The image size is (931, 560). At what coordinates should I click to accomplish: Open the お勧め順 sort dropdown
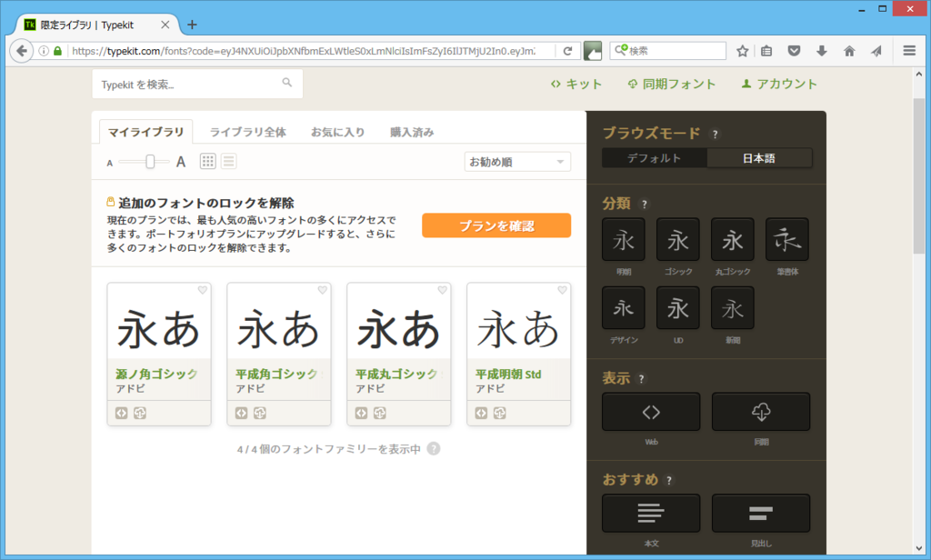tap(517, 162)
